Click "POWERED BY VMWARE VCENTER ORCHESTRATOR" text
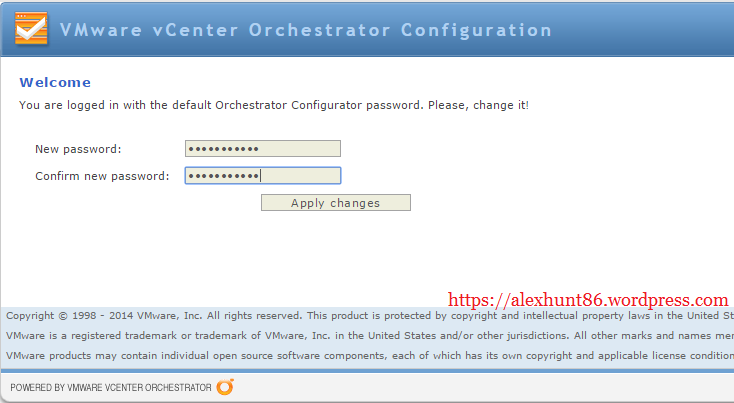The height and width of the screenshot is (403, 734). click(111, 387)
